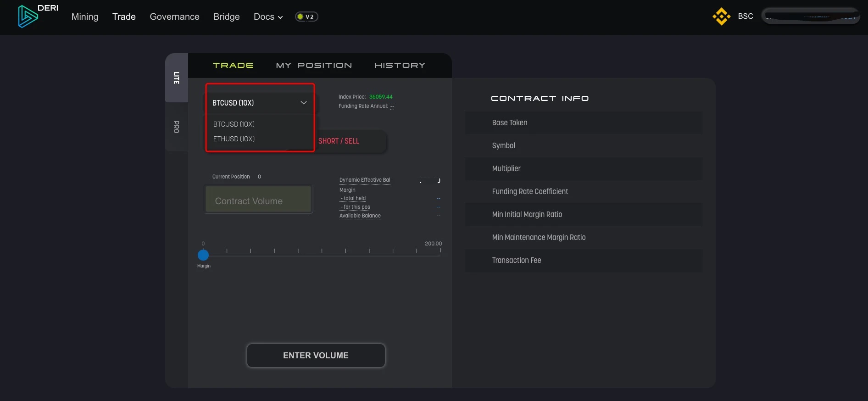Open the Governance page

click(x=174, y=17)
